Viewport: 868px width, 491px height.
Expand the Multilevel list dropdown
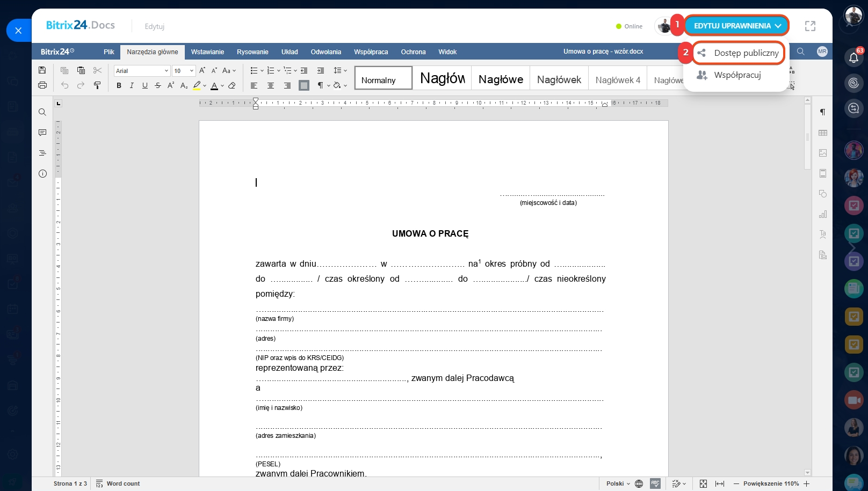[x=295, y=71]
